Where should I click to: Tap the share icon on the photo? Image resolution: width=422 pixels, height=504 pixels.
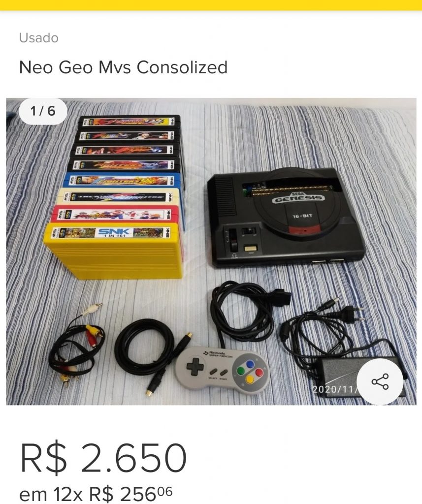point(380,381)
